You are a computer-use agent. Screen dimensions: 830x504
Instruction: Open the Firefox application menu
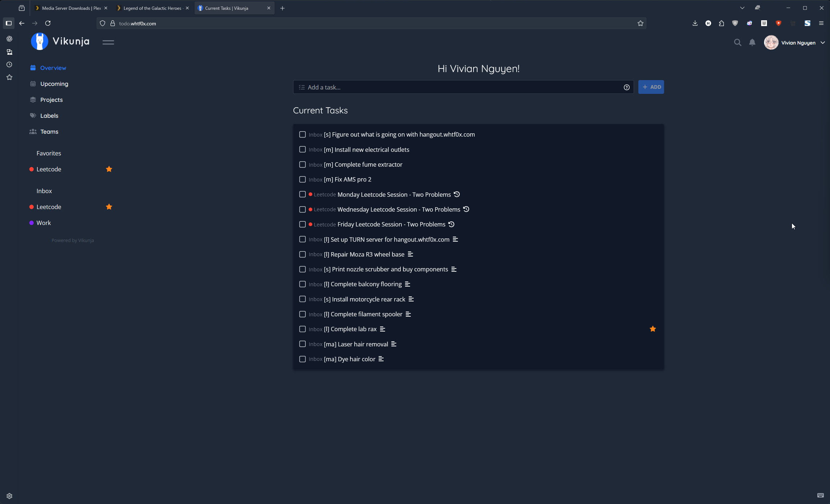[821, 23]
